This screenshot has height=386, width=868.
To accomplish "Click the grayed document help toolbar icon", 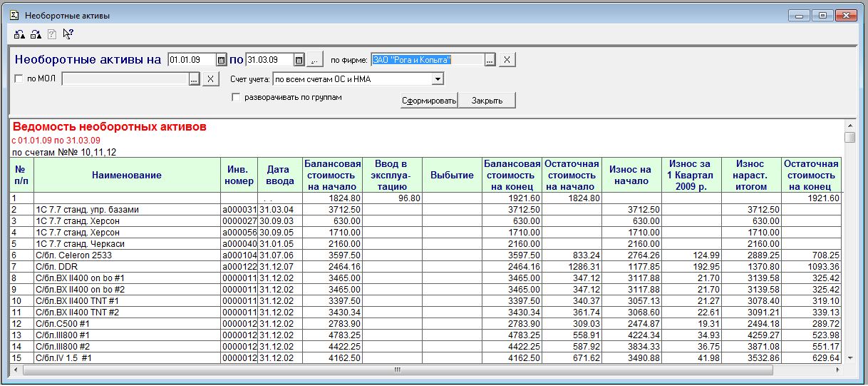I will [x=52, y=34].
